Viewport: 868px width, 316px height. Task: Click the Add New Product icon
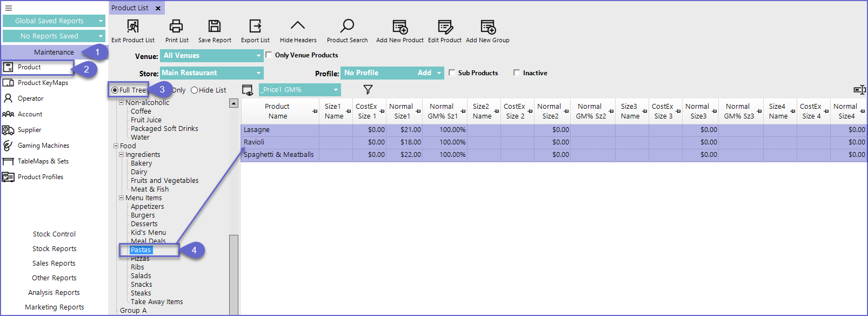tap(400, 27)
